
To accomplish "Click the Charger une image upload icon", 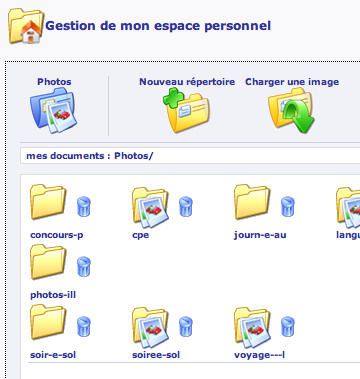I will [x=291, y=110].
